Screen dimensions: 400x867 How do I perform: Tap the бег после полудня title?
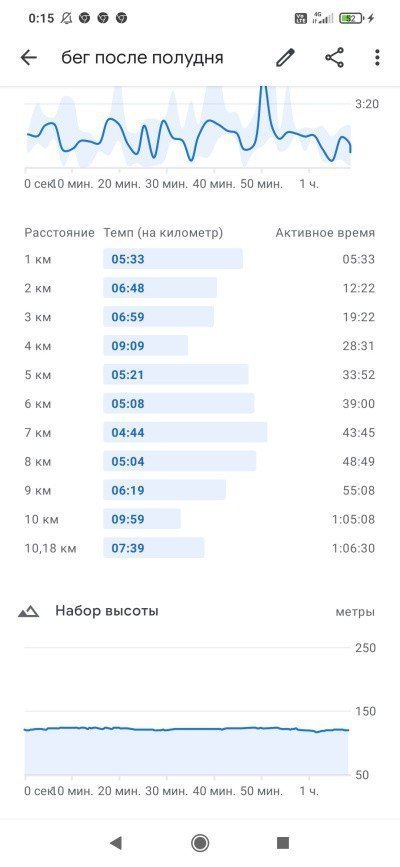click(x=143, y=58)
